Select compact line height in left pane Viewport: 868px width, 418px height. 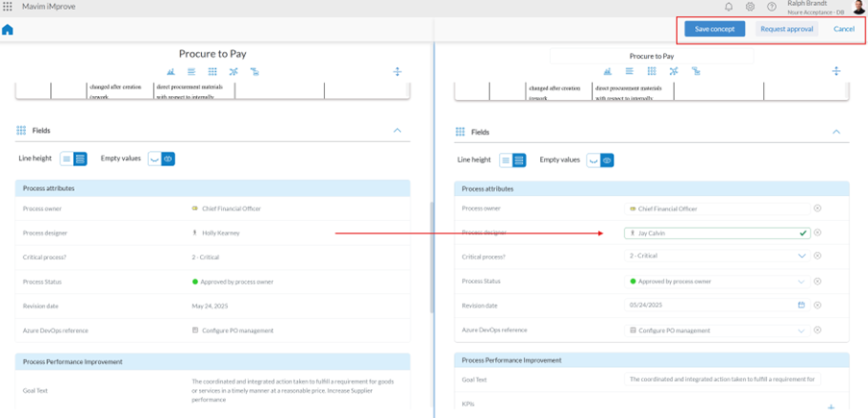pos(67,159)
